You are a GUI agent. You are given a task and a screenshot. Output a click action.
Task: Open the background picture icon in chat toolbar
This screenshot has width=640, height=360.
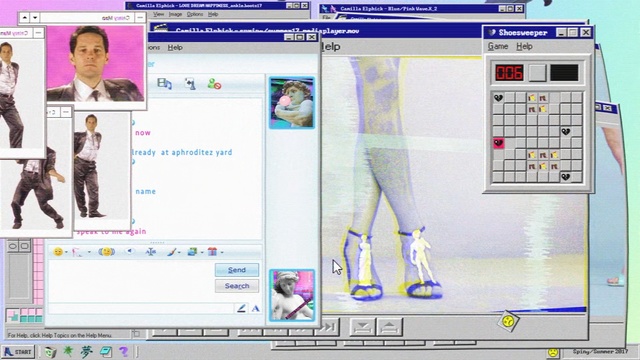tap(192, 252)
